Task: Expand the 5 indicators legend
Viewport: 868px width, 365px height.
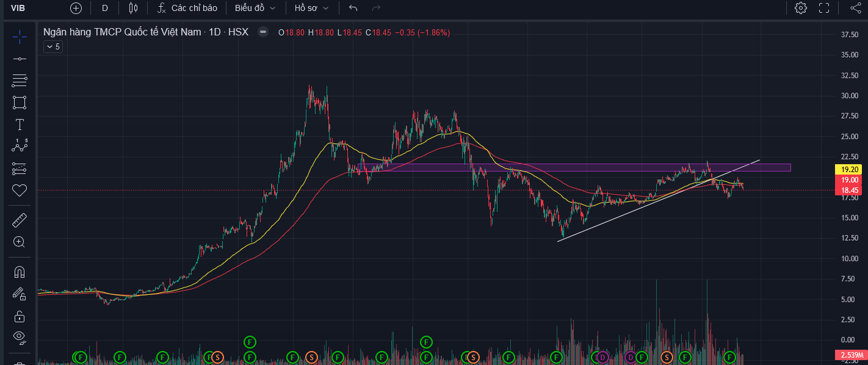Action: click(52, 46)
